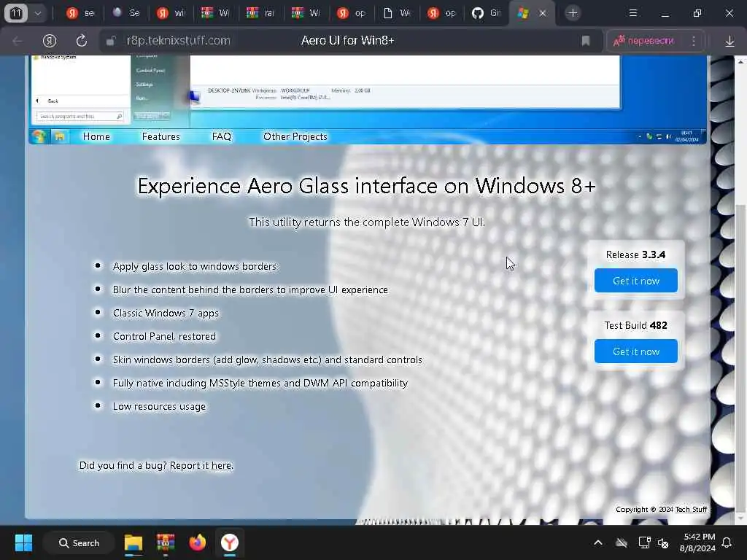
Task: Close the active Aero UI tab
Action: click(542, 13)
